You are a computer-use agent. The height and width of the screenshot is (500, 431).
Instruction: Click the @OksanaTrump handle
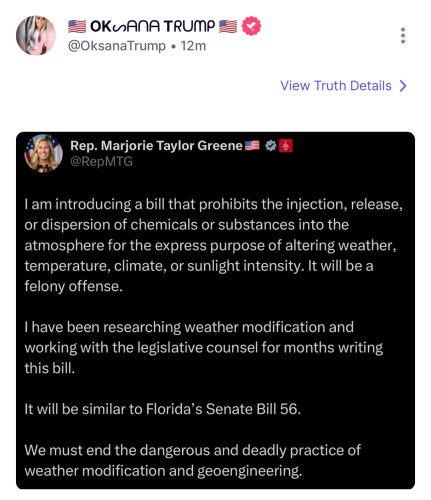tap(117, 46)
